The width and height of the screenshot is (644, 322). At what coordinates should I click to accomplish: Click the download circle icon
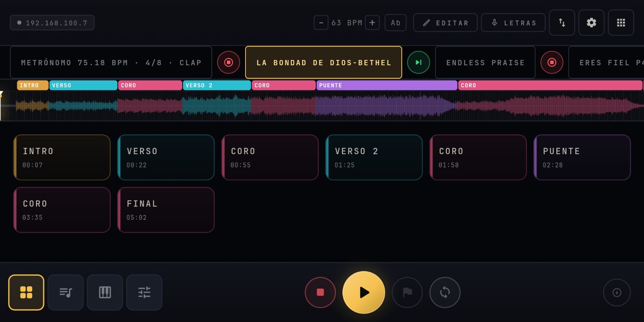point(617,293)
